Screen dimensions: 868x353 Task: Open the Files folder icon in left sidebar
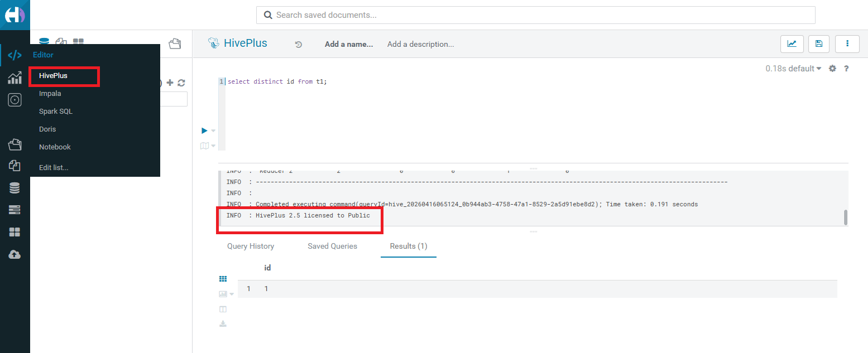point(15,145)
